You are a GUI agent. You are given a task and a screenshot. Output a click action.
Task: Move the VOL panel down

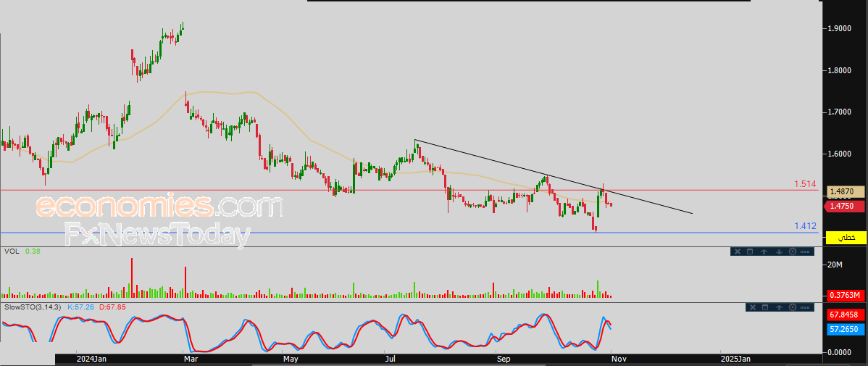tap(779, 251)
